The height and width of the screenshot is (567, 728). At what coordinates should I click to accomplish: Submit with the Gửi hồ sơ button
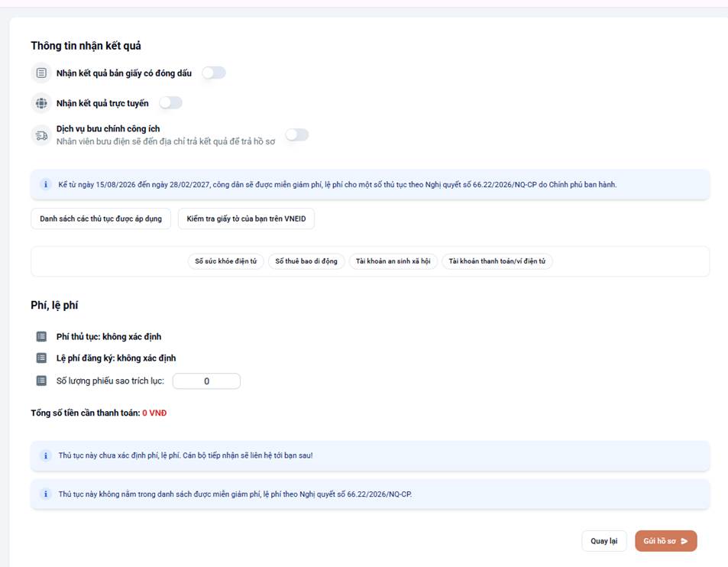[666, 541]
